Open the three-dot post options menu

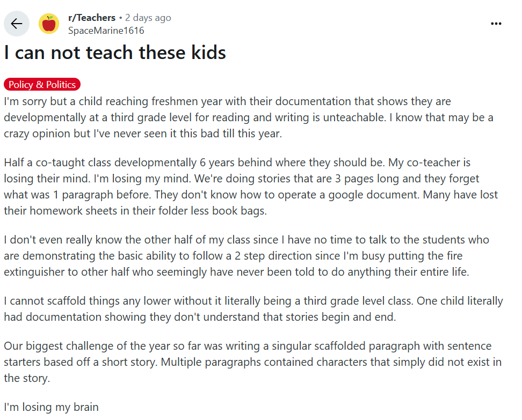(x=496, y=24)
